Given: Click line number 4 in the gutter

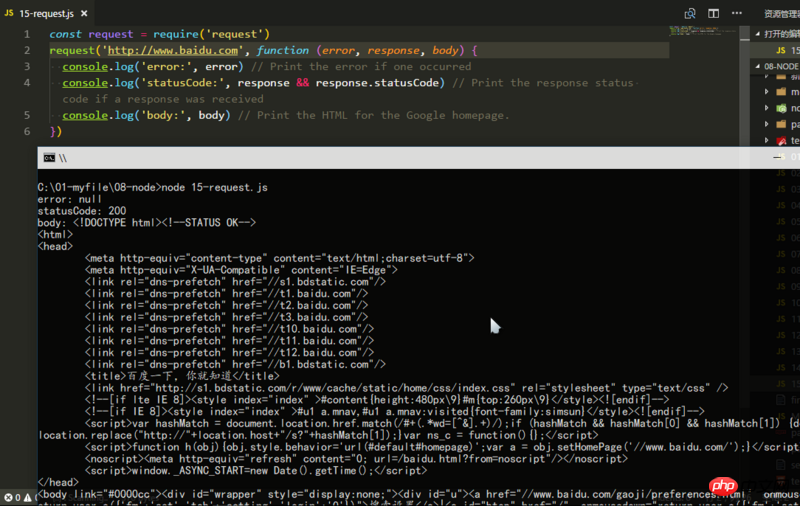Looking at the screenshot, I should point(27,83).
